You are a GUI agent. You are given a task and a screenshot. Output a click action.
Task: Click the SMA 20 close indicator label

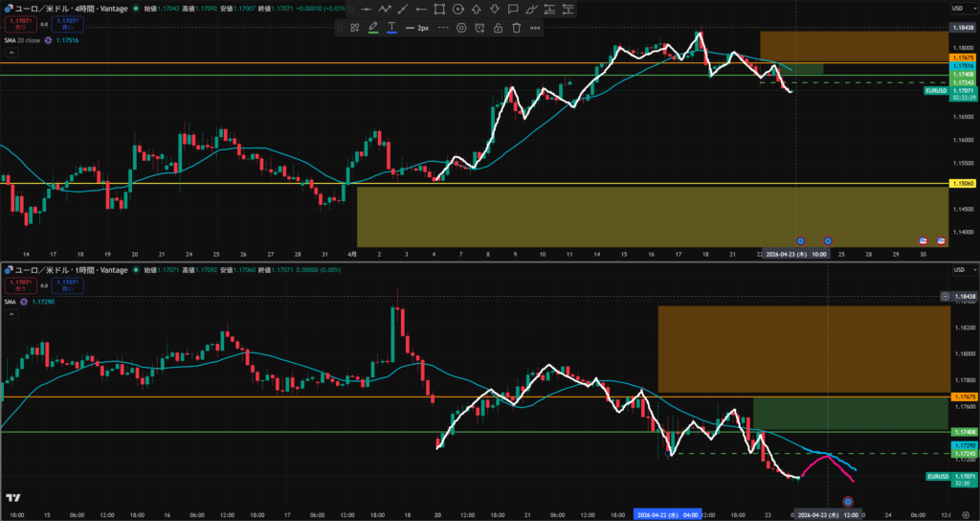21,40
